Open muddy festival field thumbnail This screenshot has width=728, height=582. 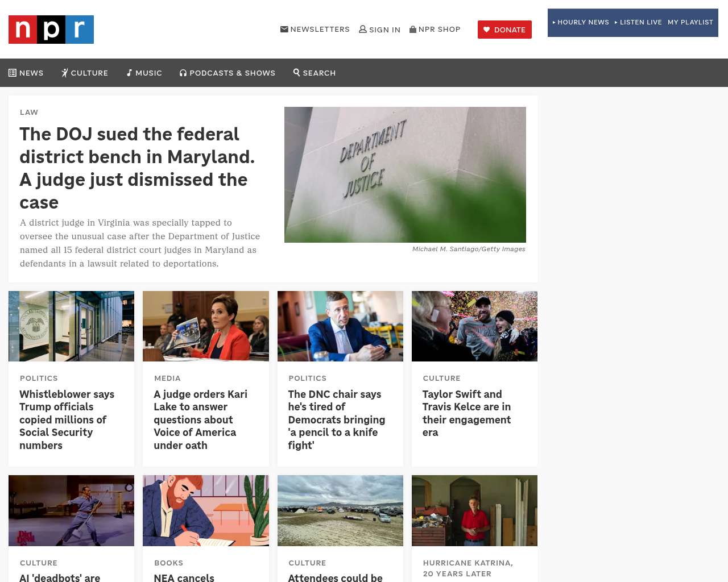pyautogui.click(x=340, y=510)
